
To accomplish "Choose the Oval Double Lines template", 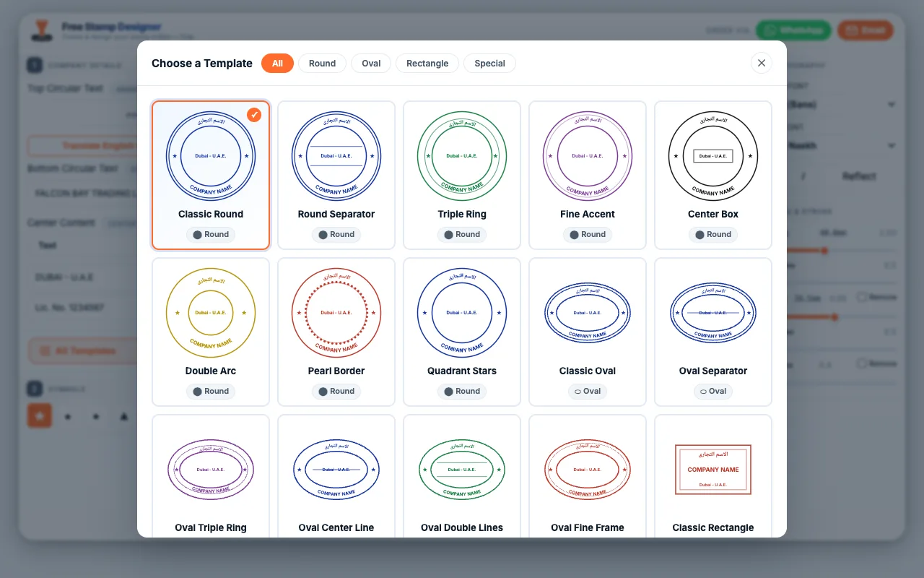I will [462, 476].
